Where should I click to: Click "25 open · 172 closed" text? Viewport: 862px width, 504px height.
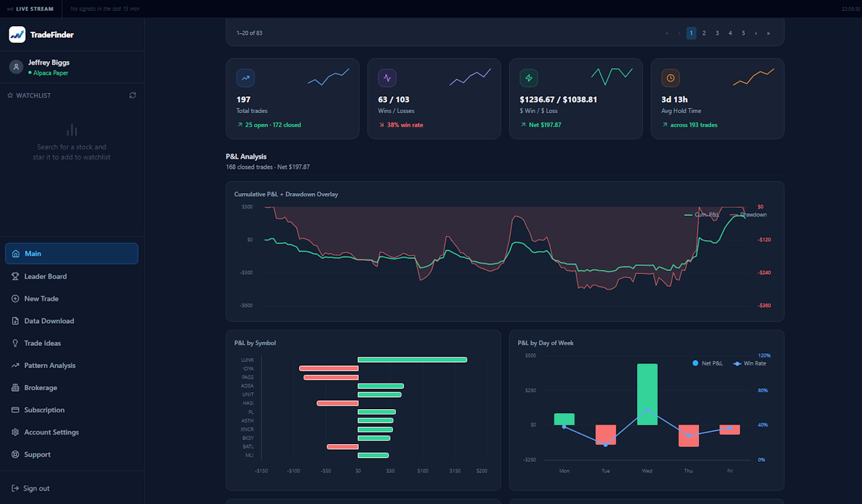(273, 125)
